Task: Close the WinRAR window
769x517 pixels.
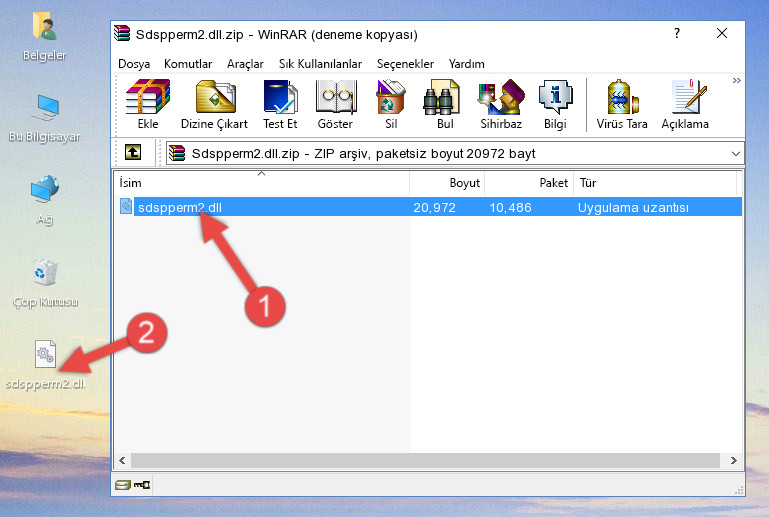Action: click(x=722, y=33)
